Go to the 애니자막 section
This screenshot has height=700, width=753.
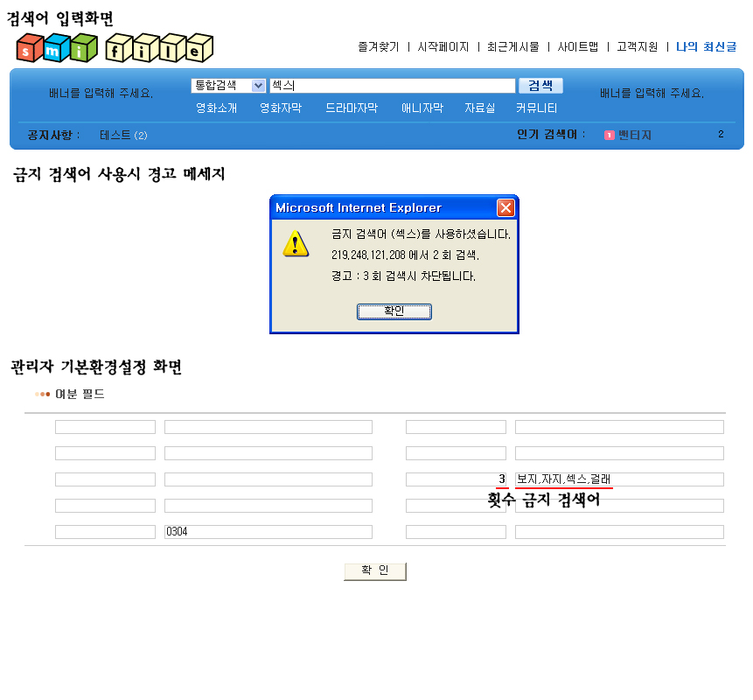[422, 108]
